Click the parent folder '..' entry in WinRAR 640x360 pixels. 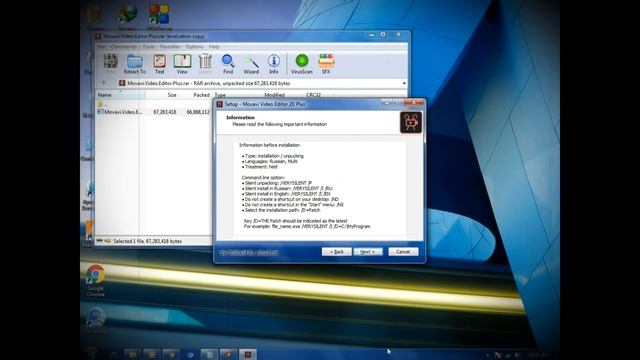coord(102,104)
